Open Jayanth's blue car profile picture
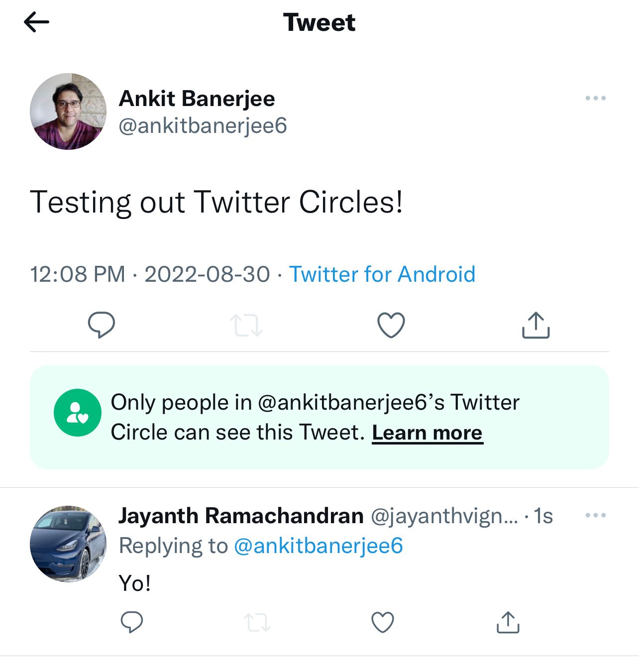The width and height of the screenshot is (639, 672). [x=68, y=544]
